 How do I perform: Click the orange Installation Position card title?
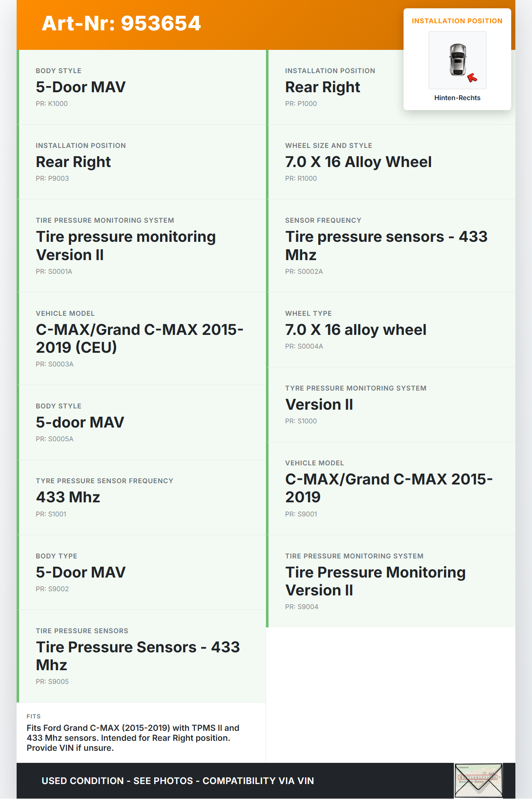457,21
